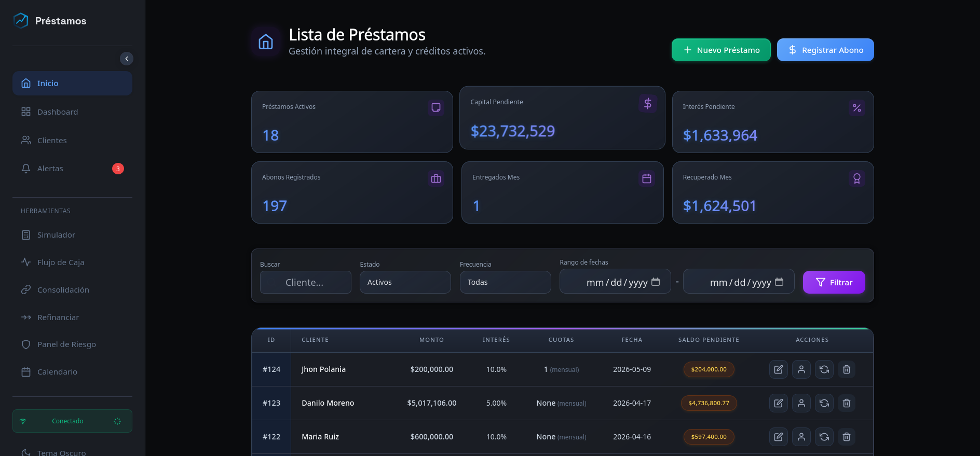Click the Registrar Abono button

[x=825, y=50]
